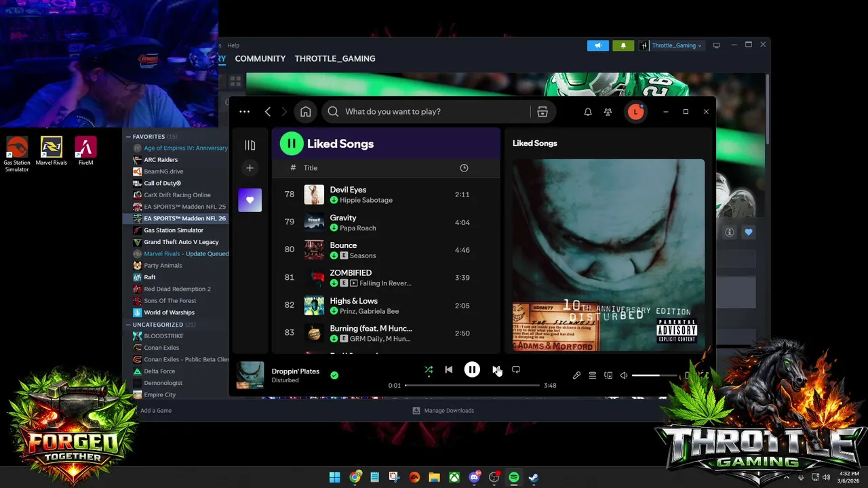Viewport: 868px width, 488px height.
Task: Click the Create plus button in Spotify sidebar
Action: (250, 168)
